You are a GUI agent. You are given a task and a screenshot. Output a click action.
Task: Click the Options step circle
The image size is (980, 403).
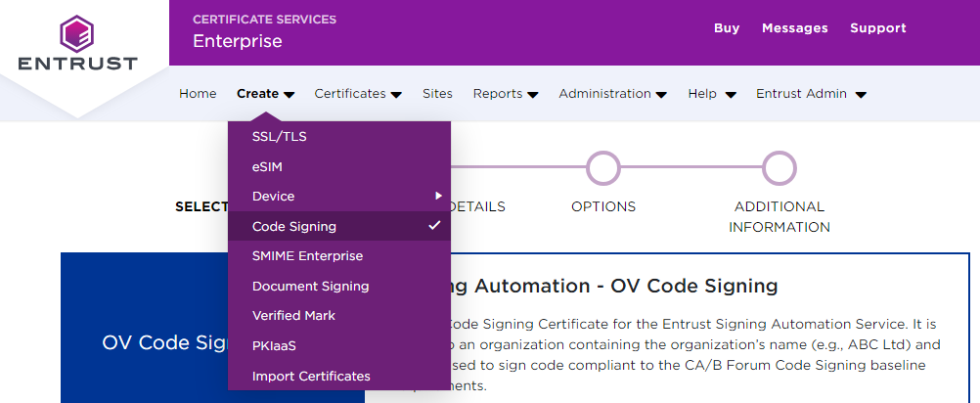(x=603, y=168)
